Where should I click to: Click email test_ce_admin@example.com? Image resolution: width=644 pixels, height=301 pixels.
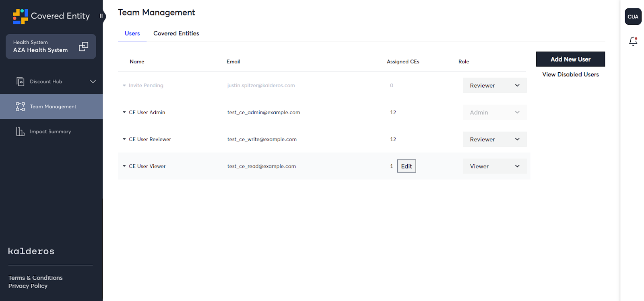(264, 113)
